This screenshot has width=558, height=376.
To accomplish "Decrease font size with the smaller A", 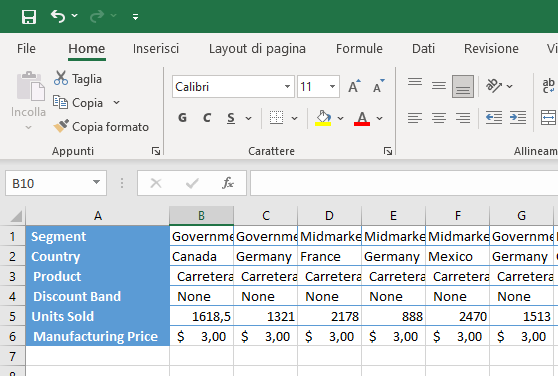I will 379,86.
